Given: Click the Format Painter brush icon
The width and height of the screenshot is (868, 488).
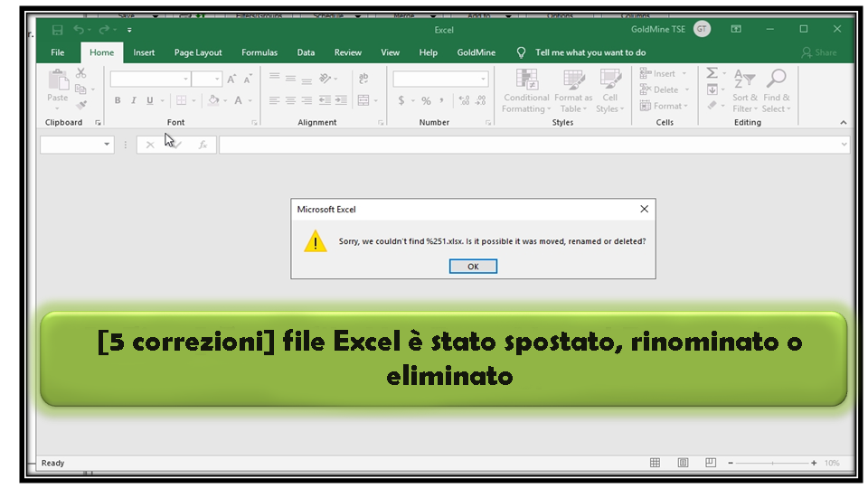Looking at the screenshot, I should (x=81, y=106).
